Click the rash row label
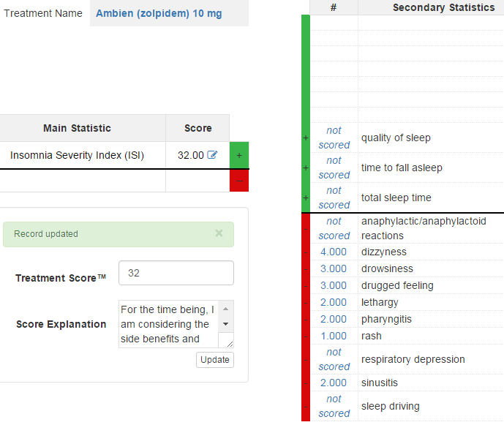Image resolution: width=504 pixels, height=425 pixels. click(372, 336)
